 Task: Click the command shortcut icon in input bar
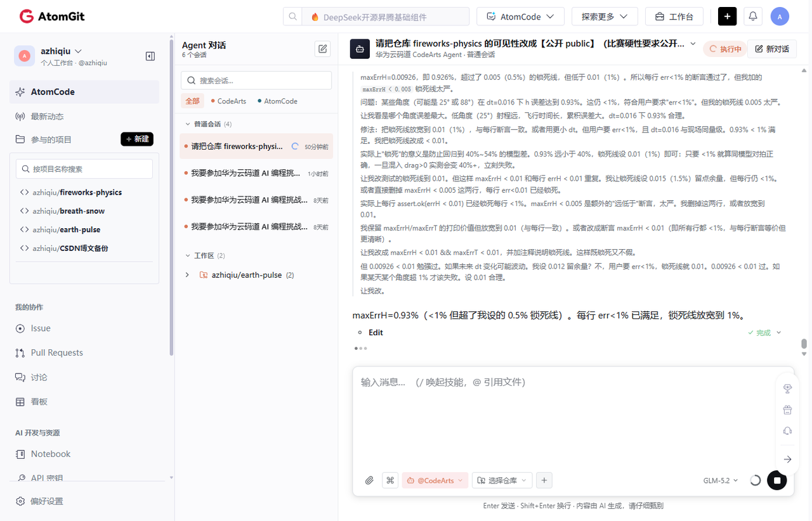390,480
